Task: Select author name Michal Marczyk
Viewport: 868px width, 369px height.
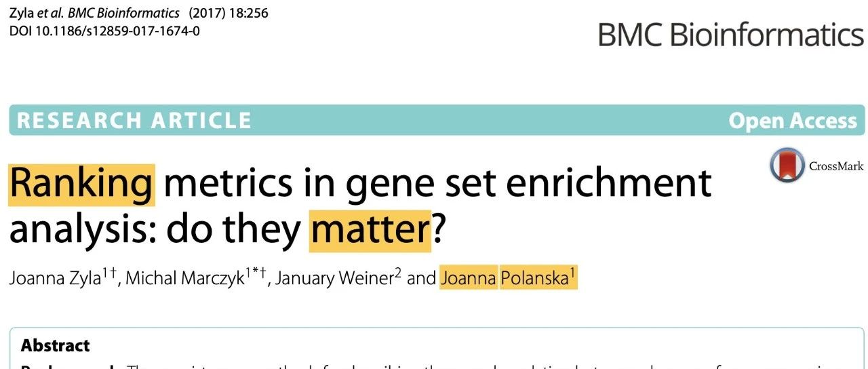Action: 185,279
